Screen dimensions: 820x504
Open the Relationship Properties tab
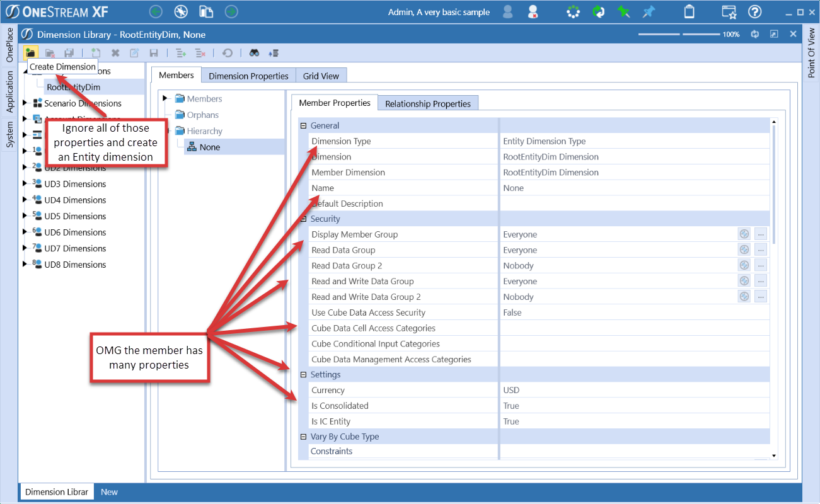tap(428, 103)
